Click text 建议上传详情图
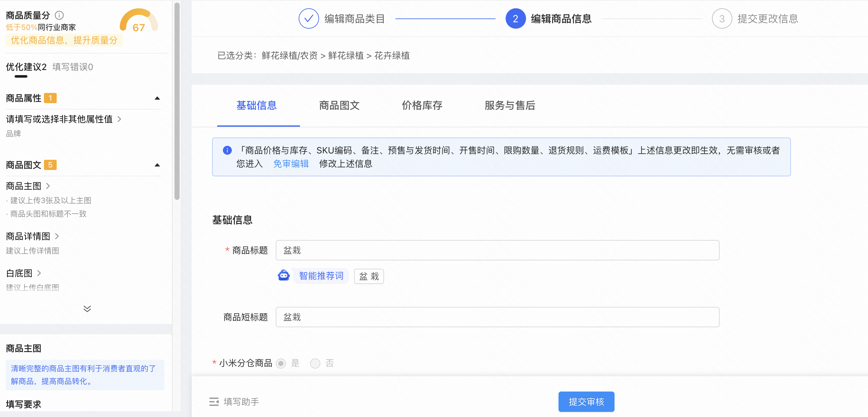The image size is (868, 417). click(32, 251)
